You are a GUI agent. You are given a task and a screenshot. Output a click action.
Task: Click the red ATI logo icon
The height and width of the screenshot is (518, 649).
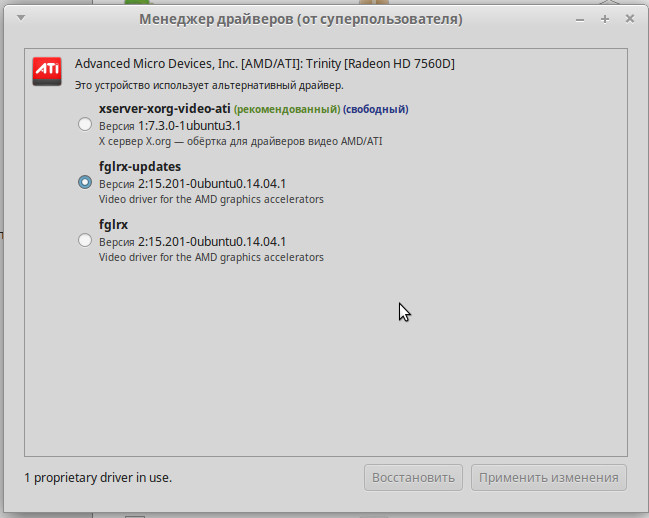coord(47,68)
